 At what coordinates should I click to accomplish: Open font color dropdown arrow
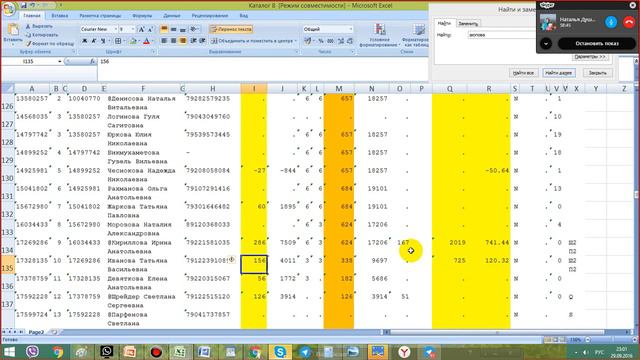(153, 41)
